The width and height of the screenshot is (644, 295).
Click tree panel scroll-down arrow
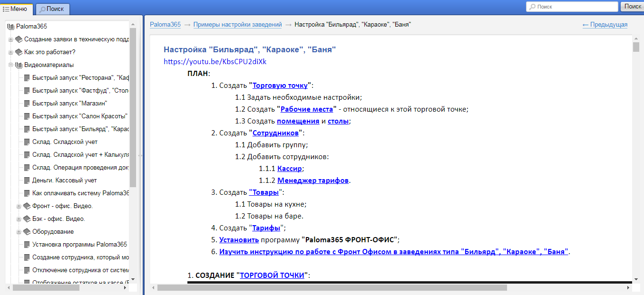(x=133, y=279)
